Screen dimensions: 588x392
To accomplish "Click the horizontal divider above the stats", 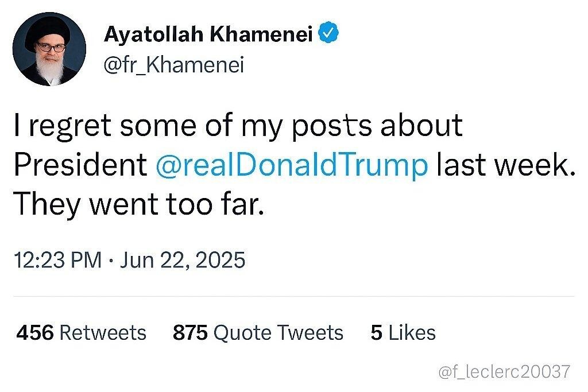I will [x=294, y=296].
